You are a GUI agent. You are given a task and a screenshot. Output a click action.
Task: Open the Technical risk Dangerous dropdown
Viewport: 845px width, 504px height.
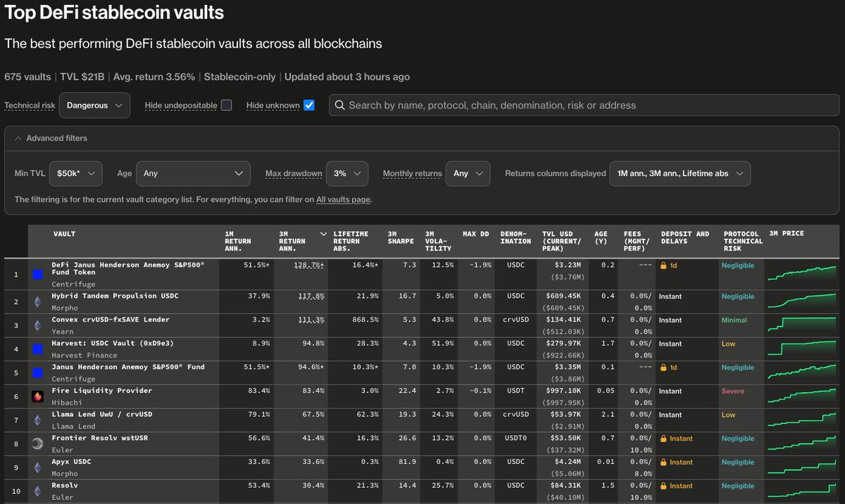[x=94, y=105]
